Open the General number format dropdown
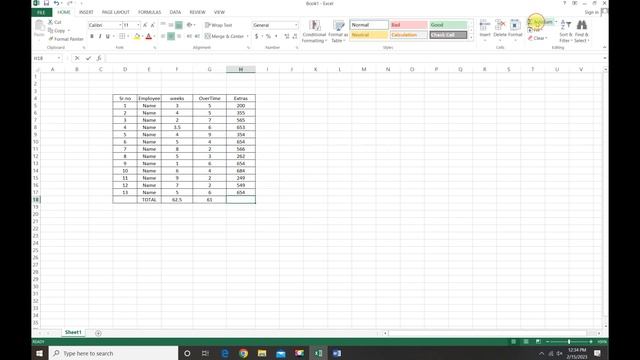Viewport: 640px width, 360px height. tap(296, 25)
